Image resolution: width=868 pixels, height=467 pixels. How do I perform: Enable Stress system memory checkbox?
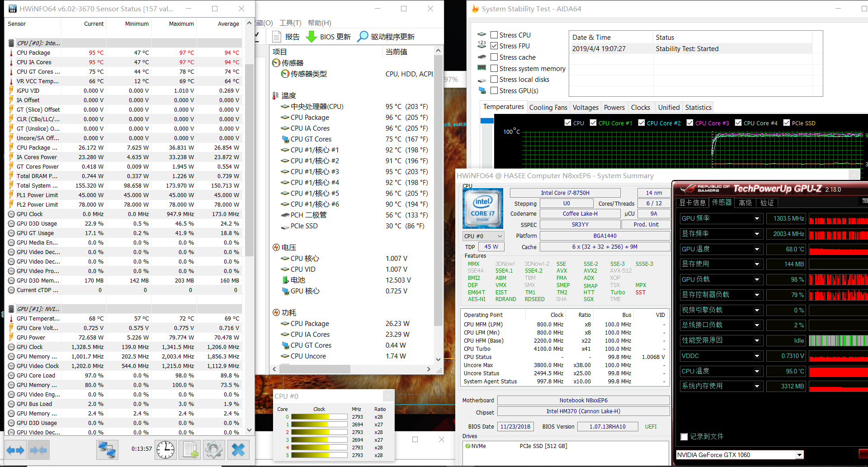pos(494,68)
